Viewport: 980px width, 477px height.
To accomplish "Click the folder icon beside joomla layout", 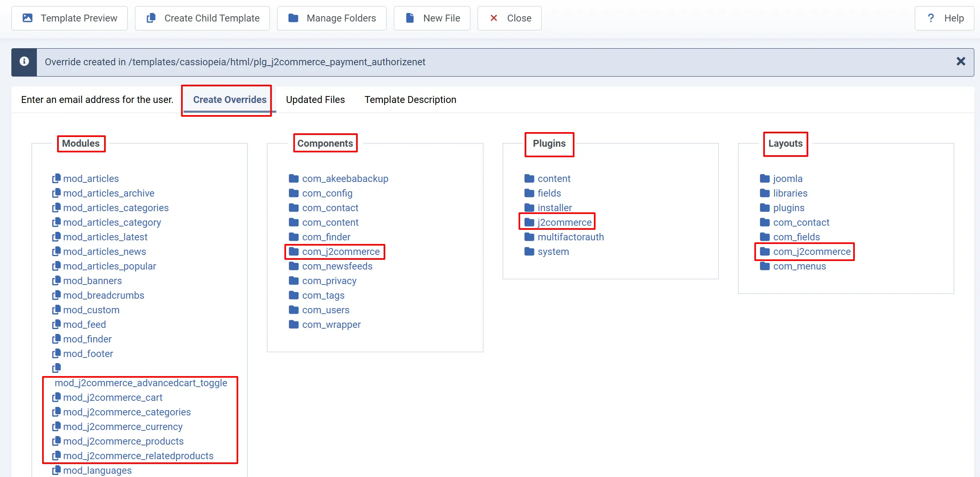I will tap(765, 178).
